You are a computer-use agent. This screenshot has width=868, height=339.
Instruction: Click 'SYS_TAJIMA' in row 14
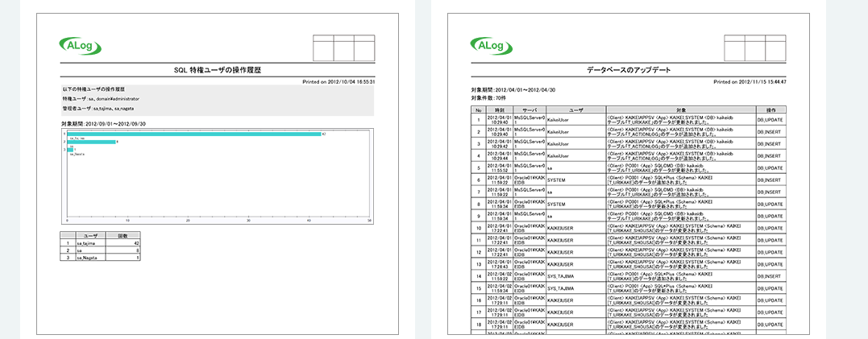point(559,275)
